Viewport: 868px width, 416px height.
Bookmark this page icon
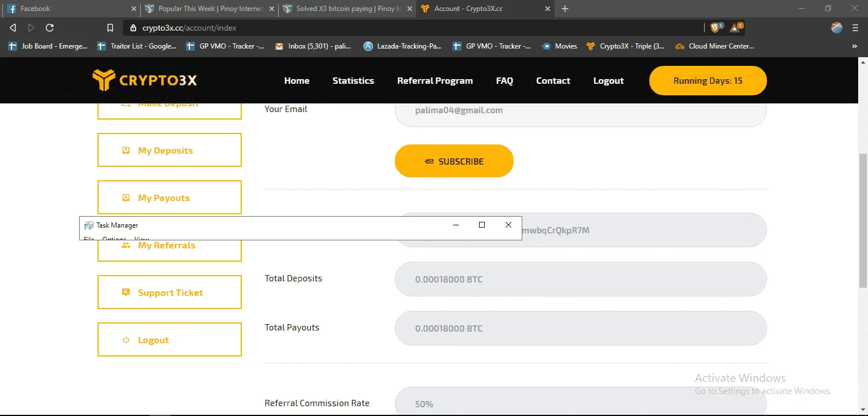coord(110,28)
